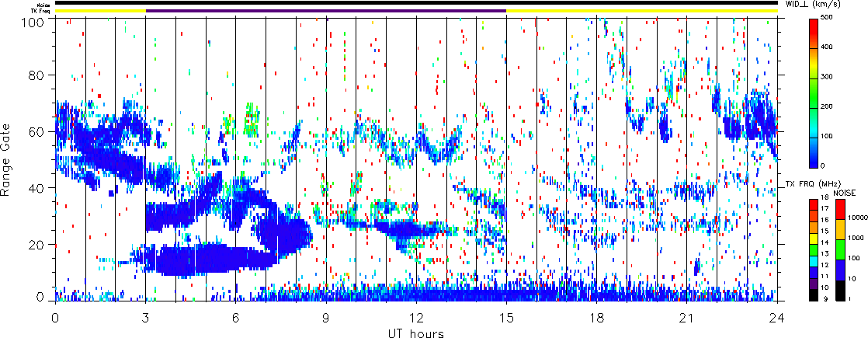Select the 21 tick label on UT axis
This screenshot has width=868, height=338.
687,316
